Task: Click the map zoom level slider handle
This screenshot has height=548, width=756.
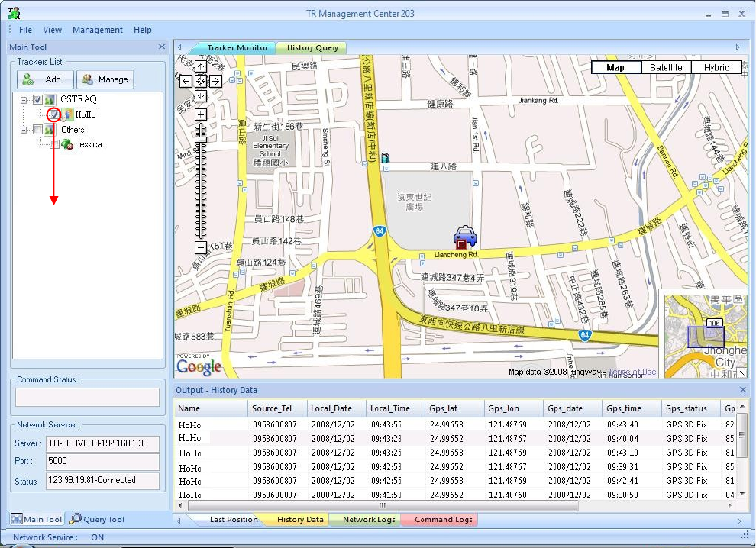Action: [x=201, y=139]
